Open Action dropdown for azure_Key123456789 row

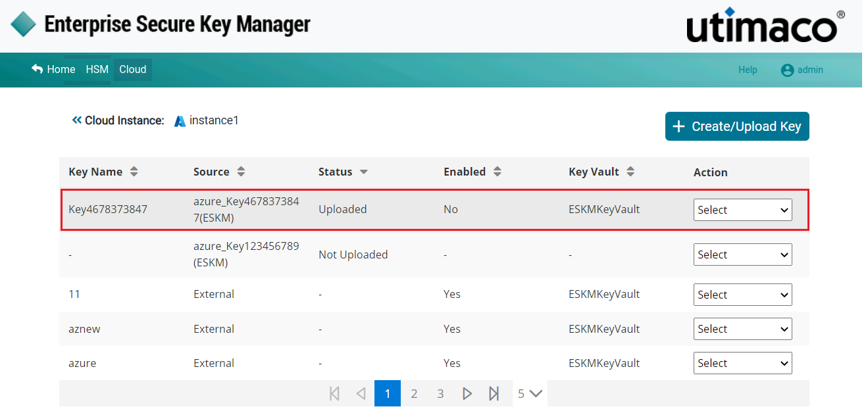[x=743, y=255]
